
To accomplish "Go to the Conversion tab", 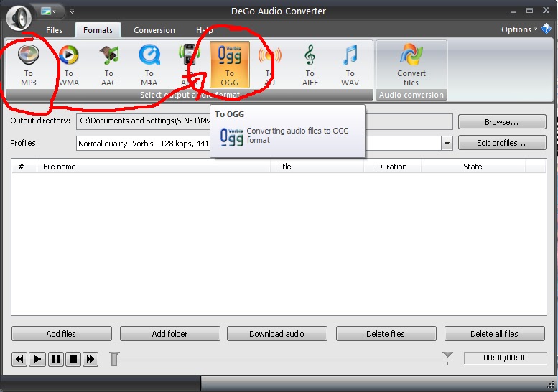I will coord(154,30).
